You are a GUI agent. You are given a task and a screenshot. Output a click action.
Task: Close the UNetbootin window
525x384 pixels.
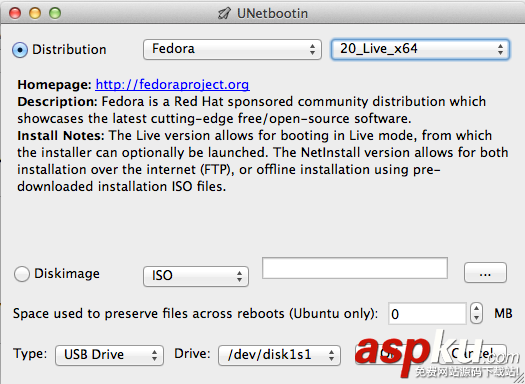point(15,13)
